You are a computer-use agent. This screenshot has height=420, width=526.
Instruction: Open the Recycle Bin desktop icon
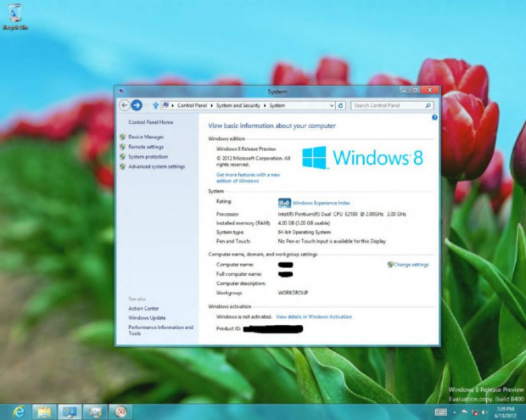(x=14, y=17)
